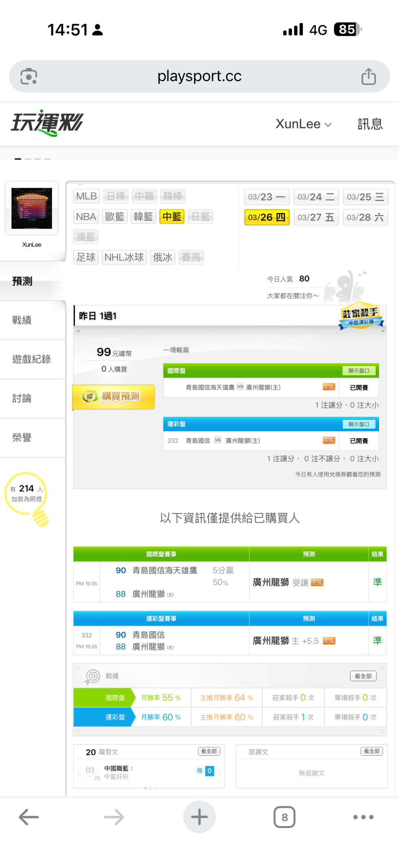The height and width of the screenshot is (868, 399).
Task: Toggle 顯示盤口 in the 國際盤 header
Action: click(x=358, y=371)
